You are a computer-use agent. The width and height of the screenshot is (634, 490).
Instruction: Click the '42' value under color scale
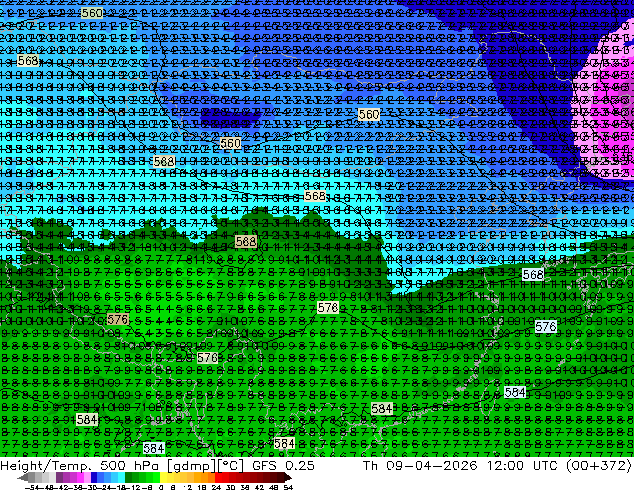coord(259,487)
